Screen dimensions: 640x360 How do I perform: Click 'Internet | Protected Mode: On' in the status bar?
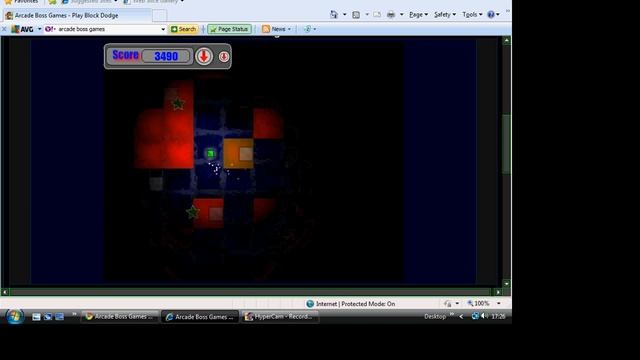tap(355, 304)
